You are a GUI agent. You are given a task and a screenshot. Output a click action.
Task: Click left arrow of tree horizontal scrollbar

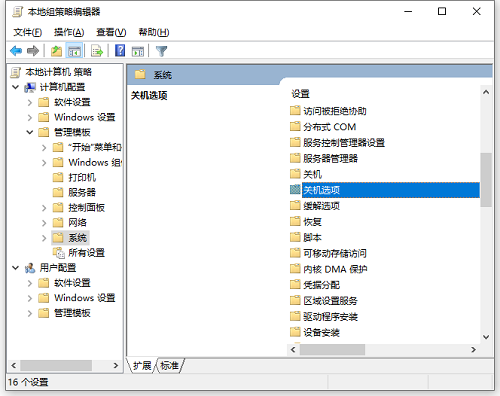tap(14, 366)
